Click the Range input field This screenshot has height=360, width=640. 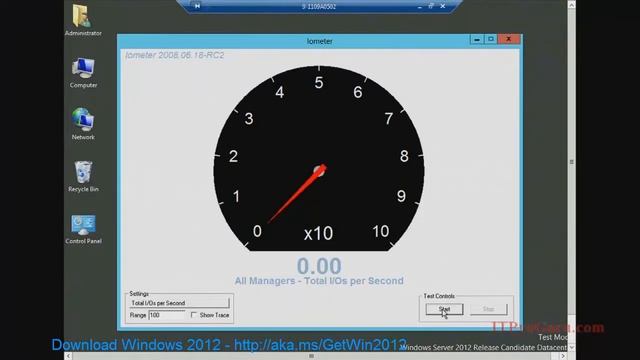[x=167, y=315]
